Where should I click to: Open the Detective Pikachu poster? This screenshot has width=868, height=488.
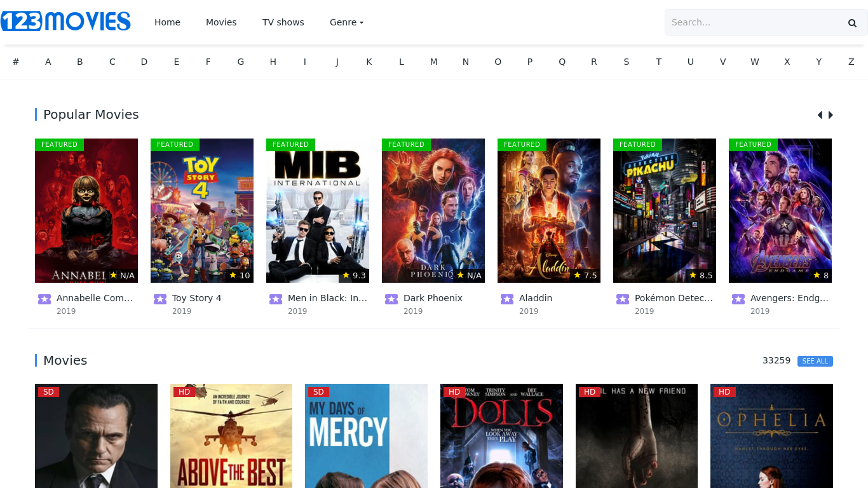tap(665, 210)
